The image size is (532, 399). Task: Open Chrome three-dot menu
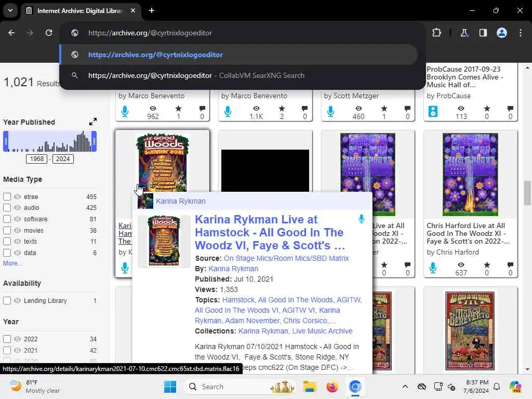[521, 33]
